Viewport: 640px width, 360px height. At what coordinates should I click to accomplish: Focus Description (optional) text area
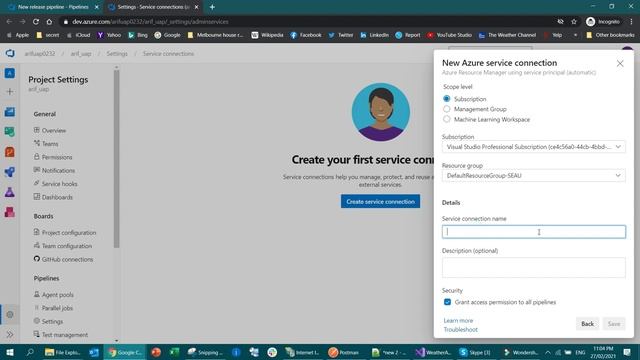point(533,268)
